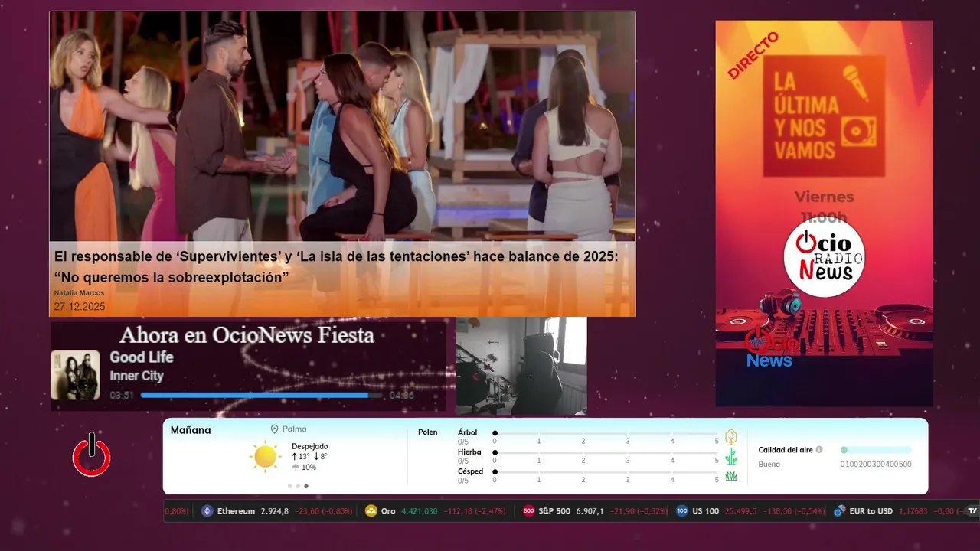Click the Despejado weather condition text
980x551 pixels.
click(309, 446)
